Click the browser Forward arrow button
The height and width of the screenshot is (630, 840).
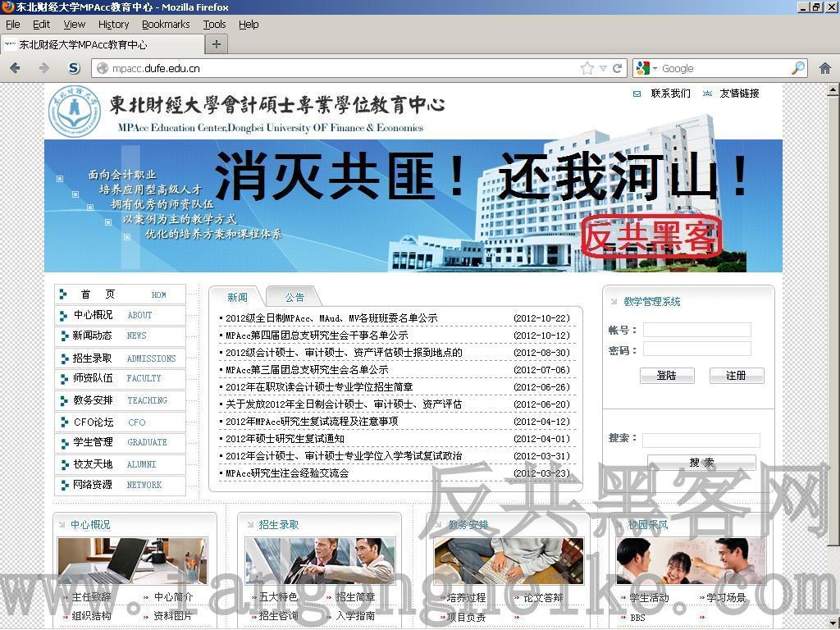tap(44, 68)
